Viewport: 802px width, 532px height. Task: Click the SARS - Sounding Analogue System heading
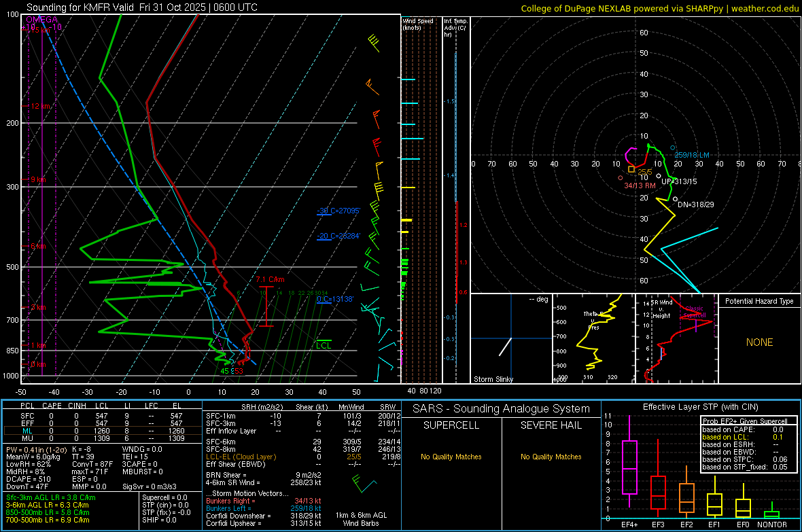point(502,409)
